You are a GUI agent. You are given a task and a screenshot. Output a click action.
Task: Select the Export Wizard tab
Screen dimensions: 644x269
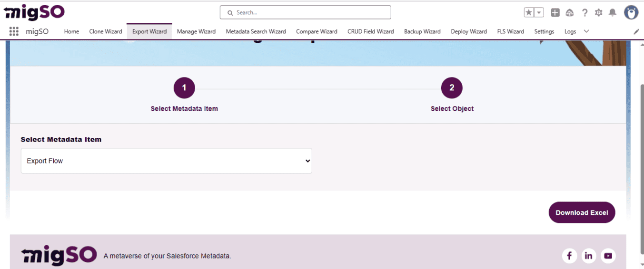[x=149, y=31]
